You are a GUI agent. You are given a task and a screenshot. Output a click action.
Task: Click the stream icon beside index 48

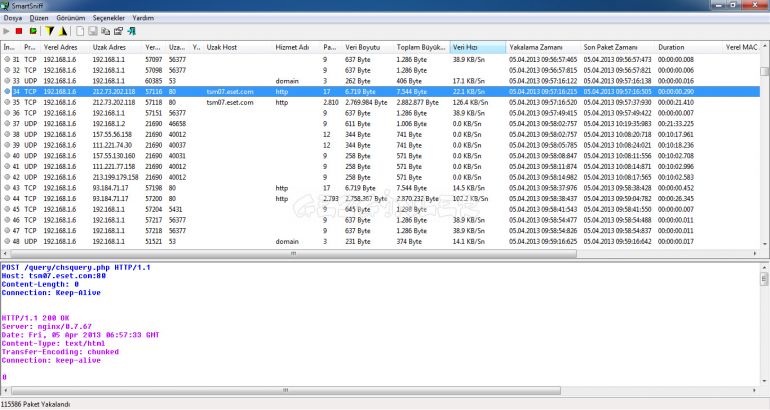[x=7, y=242]
